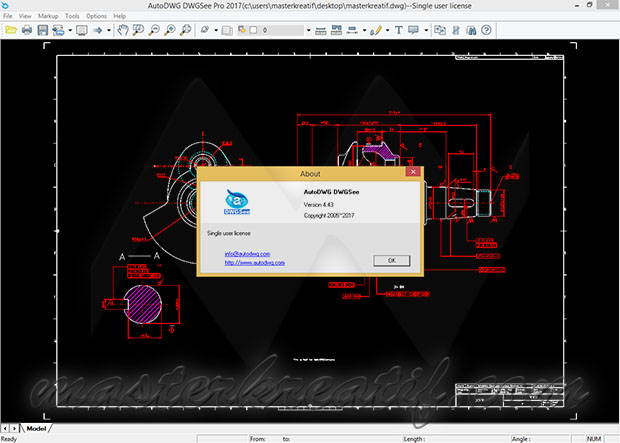
Task: Click the Zoom in magnifier icon
Action: coord(170,30)
